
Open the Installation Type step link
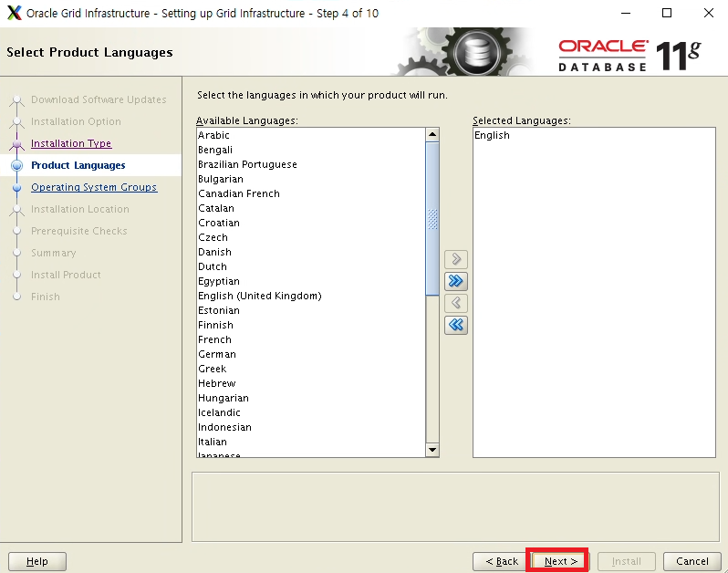click(71, 143)
